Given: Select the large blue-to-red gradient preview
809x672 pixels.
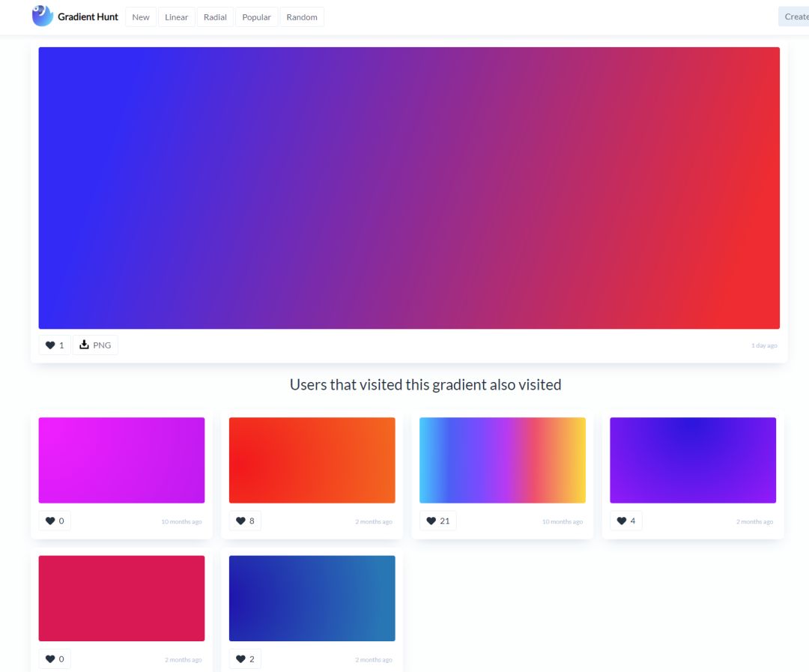Looking at the screenshot, I should click(409, 188).
